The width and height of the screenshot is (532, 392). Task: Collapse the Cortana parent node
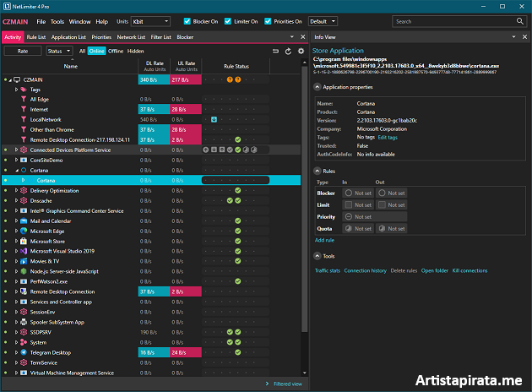coord(16,171)
